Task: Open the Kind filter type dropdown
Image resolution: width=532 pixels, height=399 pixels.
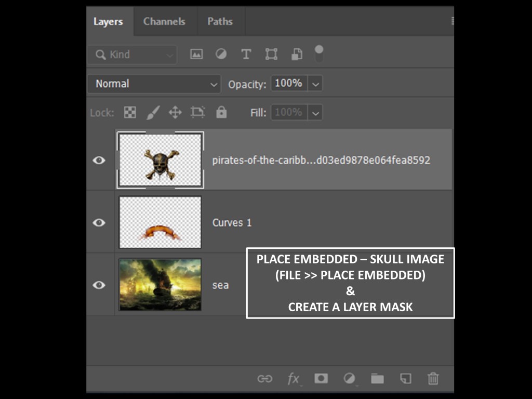Action: (x=132, y=55)
